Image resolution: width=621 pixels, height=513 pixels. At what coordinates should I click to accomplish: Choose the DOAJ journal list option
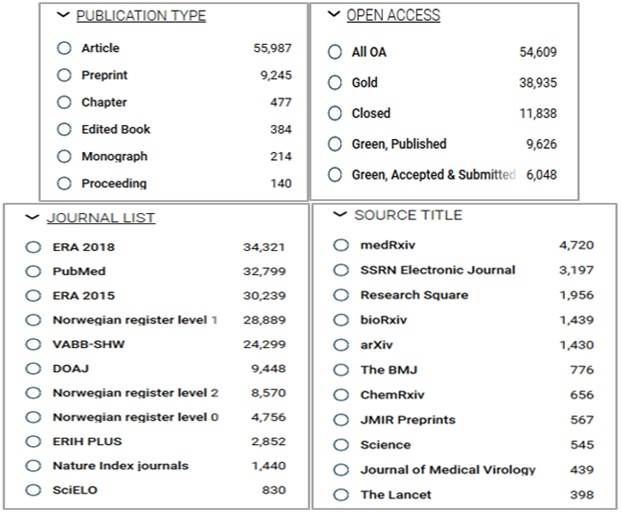point(33,369)
